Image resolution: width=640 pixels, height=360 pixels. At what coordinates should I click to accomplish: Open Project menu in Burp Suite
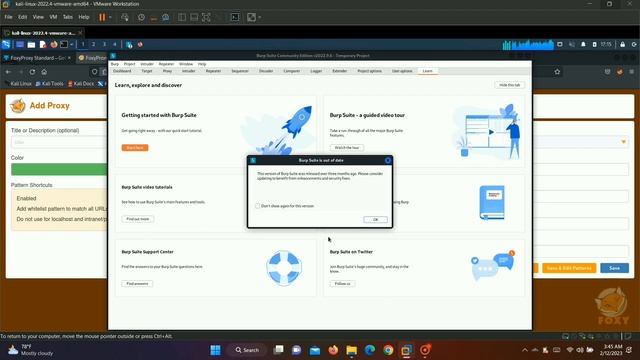129,64
